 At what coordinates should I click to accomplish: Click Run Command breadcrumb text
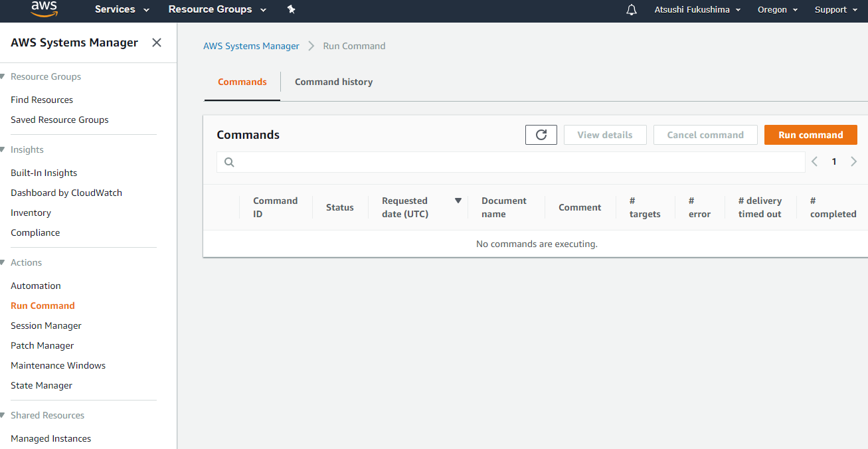[354, 46]
